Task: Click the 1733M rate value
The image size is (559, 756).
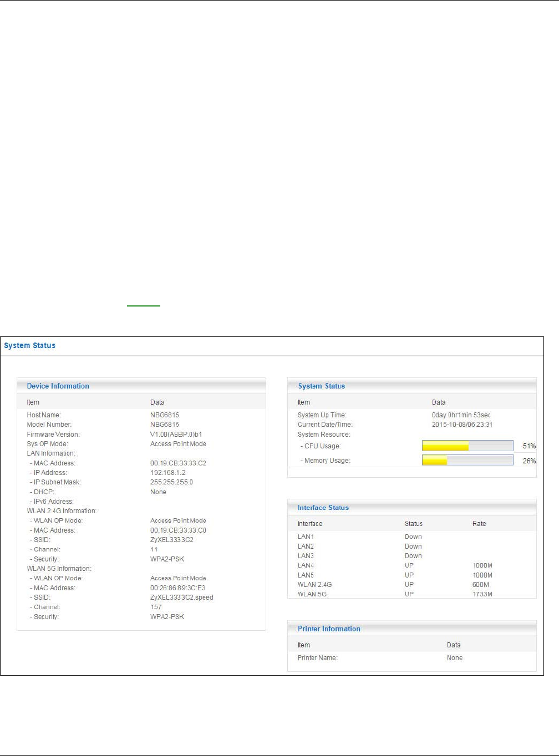Action: 482,594
